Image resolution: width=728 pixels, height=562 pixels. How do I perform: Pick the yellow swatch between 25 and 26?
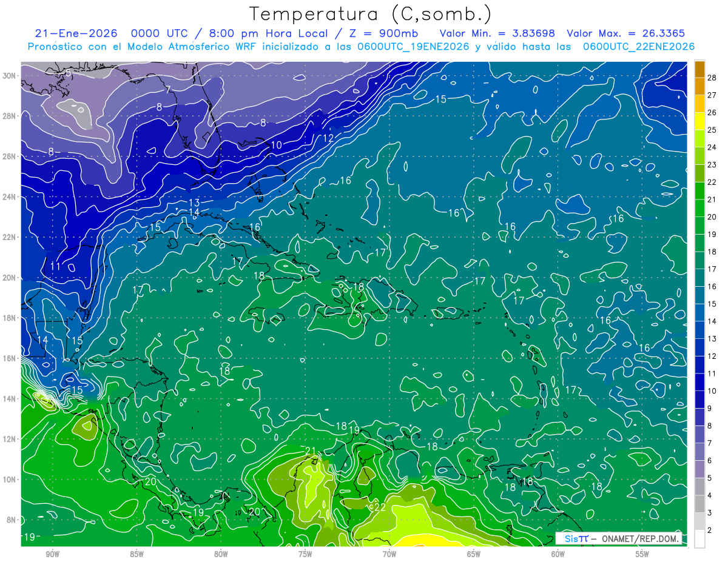point(699,121)
